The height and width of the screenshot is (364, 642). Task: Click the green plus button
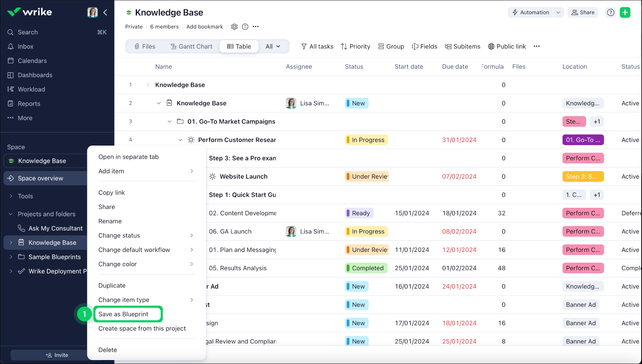pyautogui.click(x=625, y=12)
